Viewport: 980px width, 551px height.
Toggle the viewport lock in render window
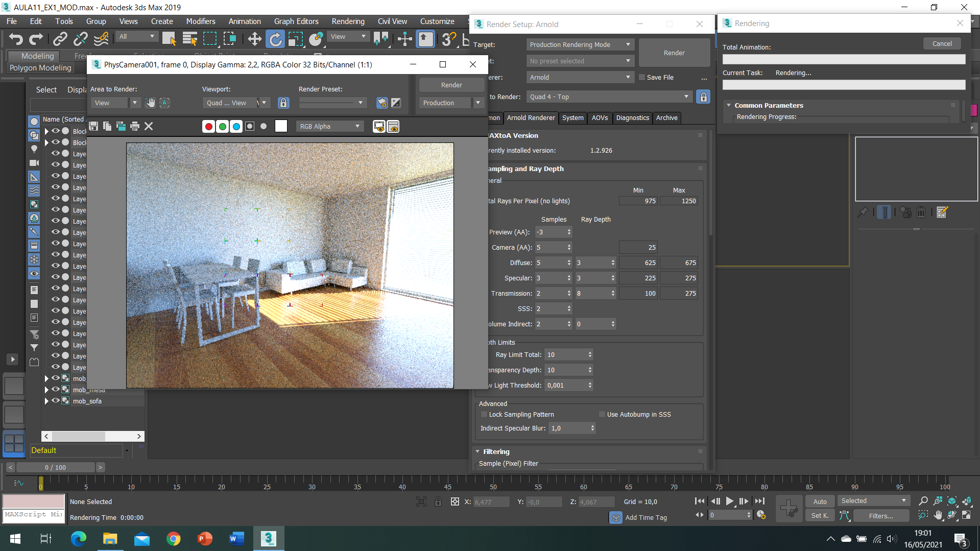tap(283, 103)
